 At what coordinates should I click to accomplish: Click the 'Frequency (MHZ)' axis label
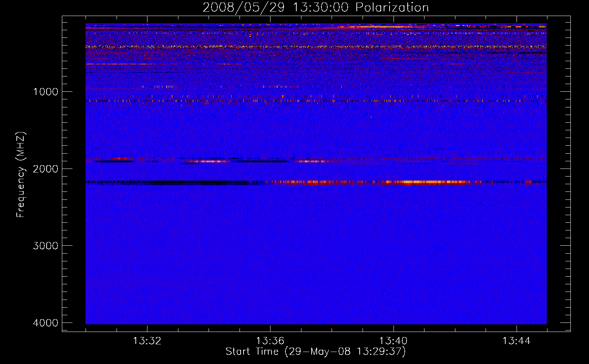(x=21, y=175)
